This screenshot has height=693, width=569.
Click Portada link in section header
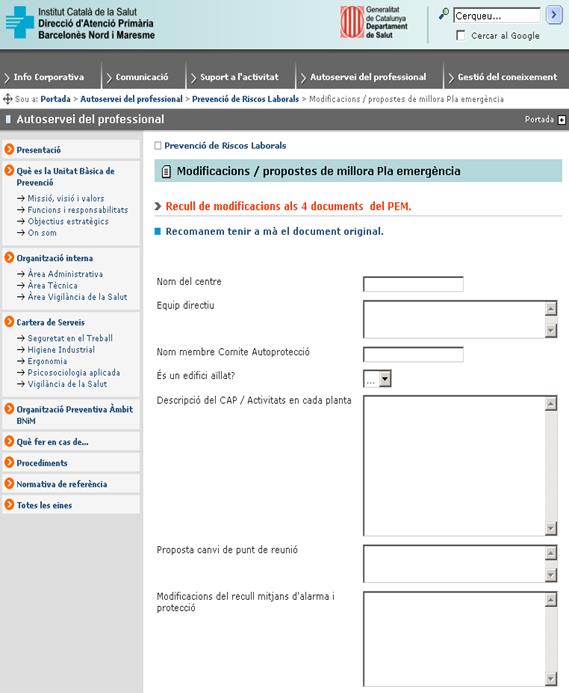tap(539, 119)
